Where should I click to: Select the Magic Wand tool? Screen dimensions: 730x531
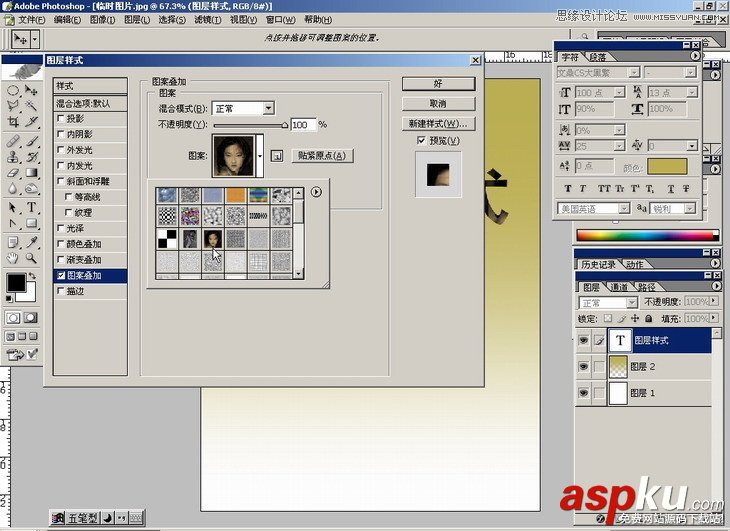[x=31, y=106]
